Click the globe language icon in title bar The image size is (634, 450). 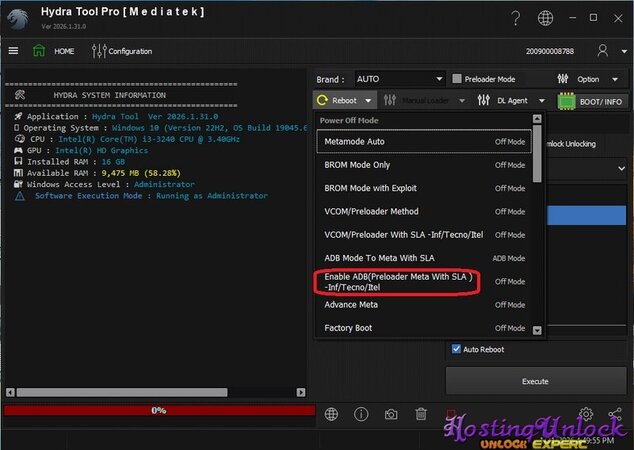pos(544,18)
